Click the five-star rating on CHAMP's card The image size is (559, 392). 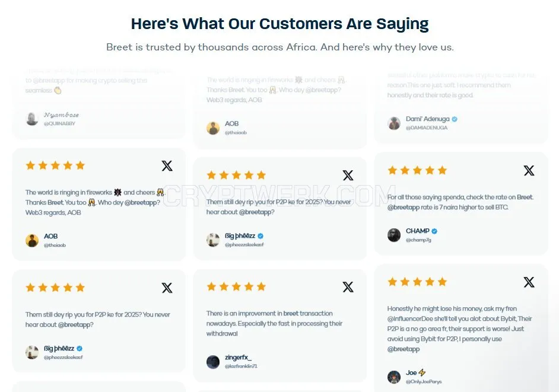(417, 170)
